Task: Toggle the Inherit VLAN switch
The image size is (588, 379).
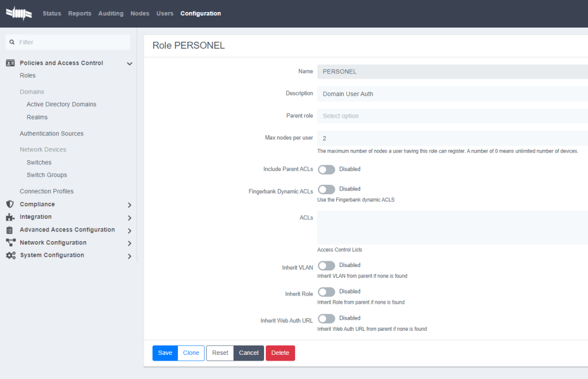Action: (326, 265)
